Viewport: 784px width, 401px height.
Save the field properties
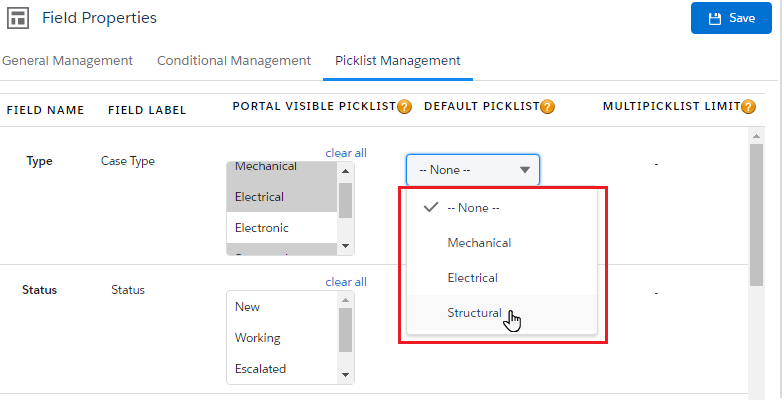[x=731, y=19]
